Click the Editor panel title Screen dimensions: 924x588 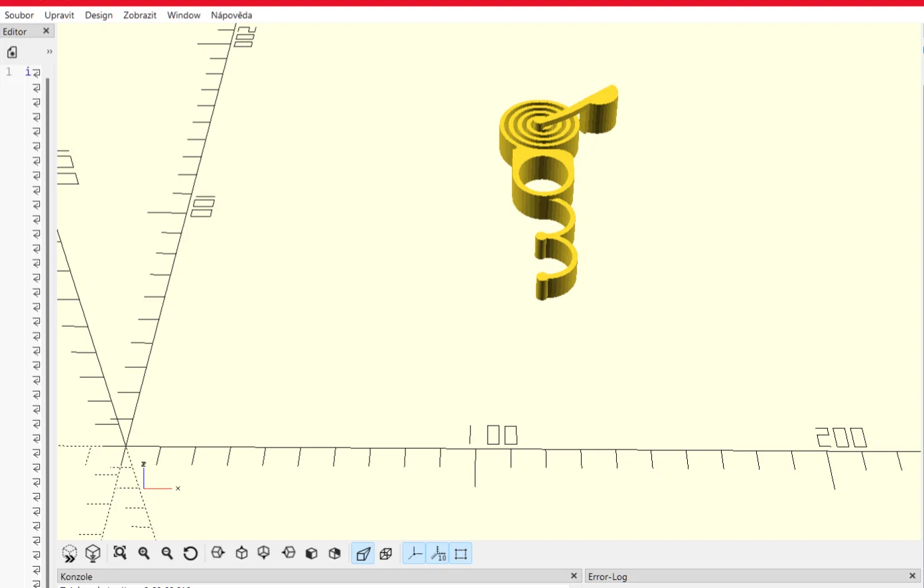pyautogui.click(x=15, y=32)
